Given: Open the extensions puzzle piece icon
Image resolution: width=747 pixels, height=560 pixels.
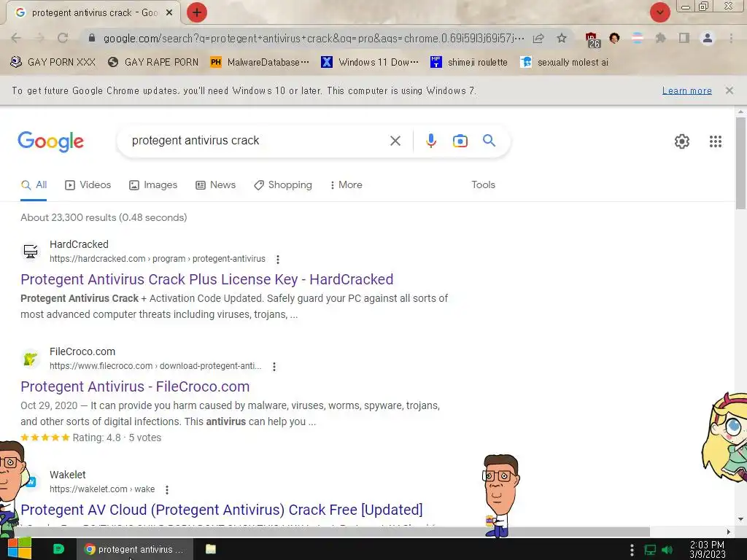Looking at the screenshot, I should 660,38.
